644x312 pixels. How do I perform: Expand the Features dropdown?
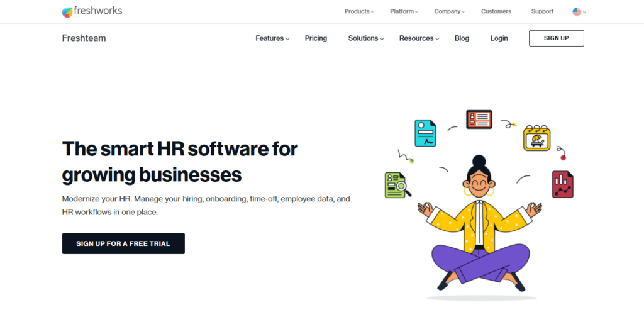click(272, 38)
